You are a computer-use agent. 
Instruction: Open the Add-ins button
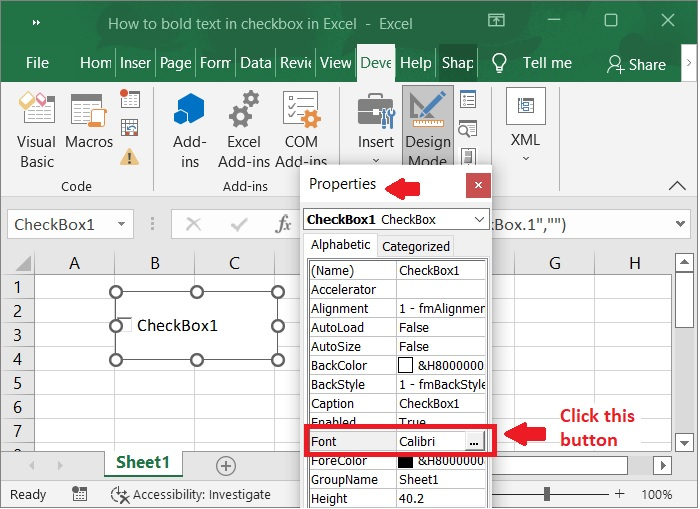point(189,130)
